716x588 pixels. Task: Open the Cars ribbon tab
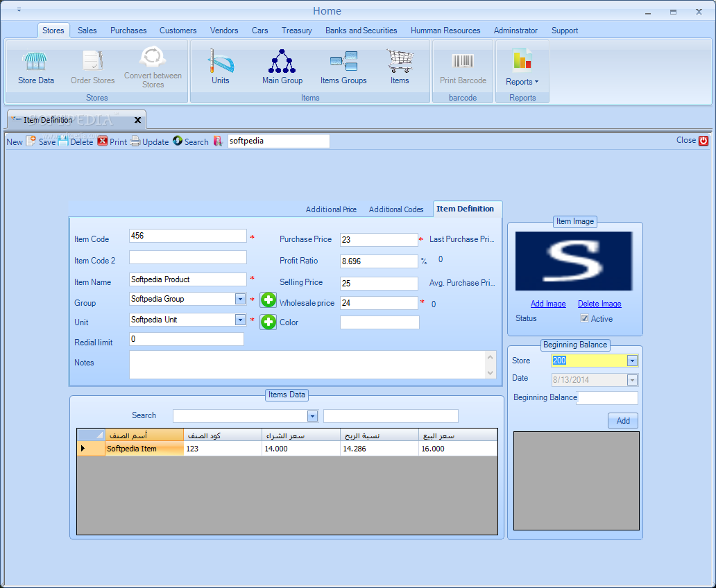tap(259, 31)
